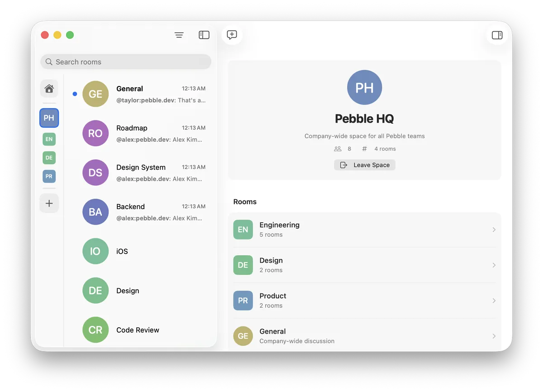Add a new space with plus button
The height and width of the screenshot is (392, 543).
tap(49, 203)
